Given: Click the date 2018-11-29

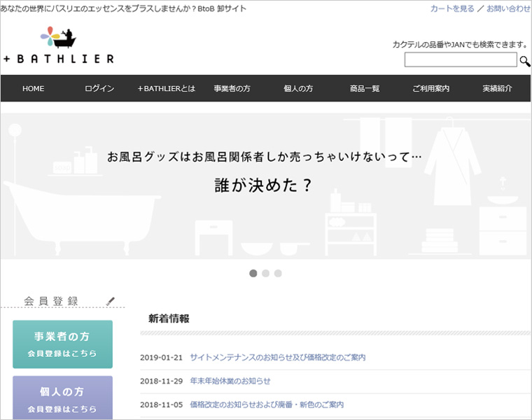Looking at the screenshot, I should click(x=161, y=381).
